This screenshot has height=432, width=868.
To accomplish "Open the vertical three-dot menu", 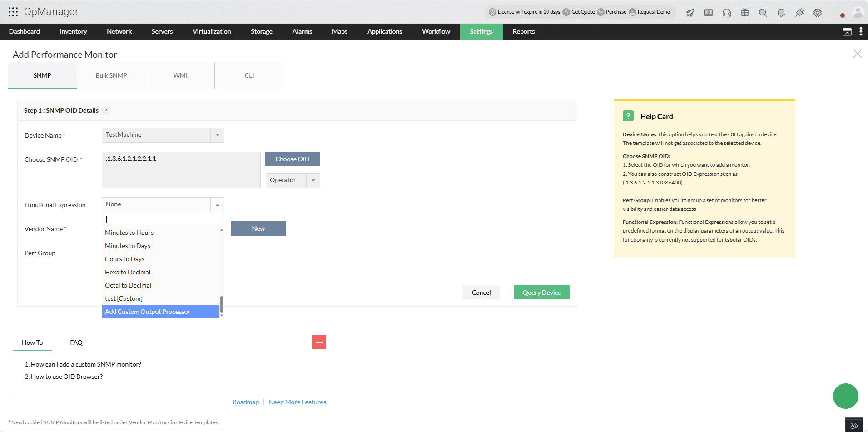I will 861,31.
